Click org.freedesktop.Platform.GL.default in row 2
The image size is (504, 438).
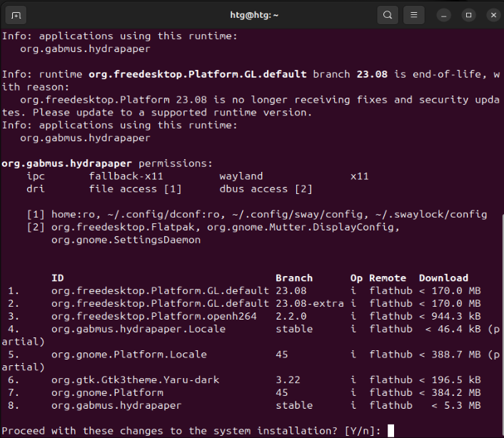click(x=160, y=303)
